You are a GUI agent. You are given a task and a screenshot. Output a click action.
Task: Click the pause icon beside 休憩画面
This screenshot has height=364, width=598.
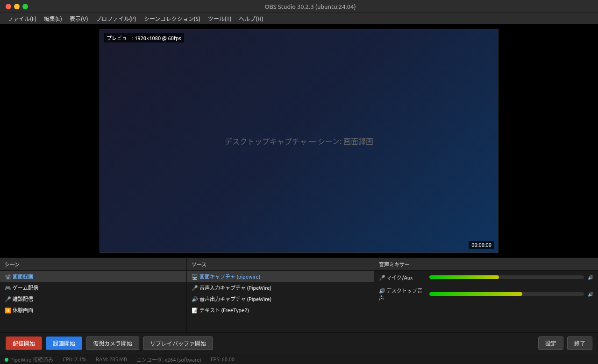(x=7, y=310)
